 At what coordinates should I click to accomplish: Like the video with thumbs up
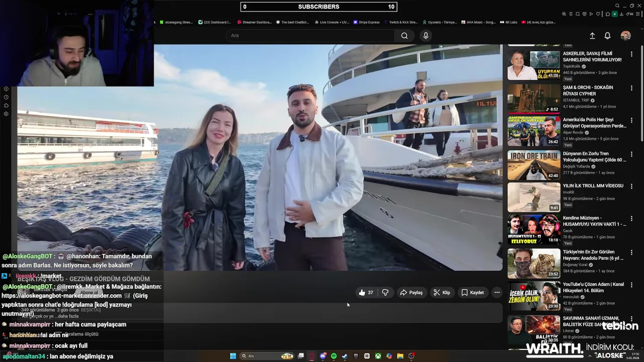coord(366,293)
